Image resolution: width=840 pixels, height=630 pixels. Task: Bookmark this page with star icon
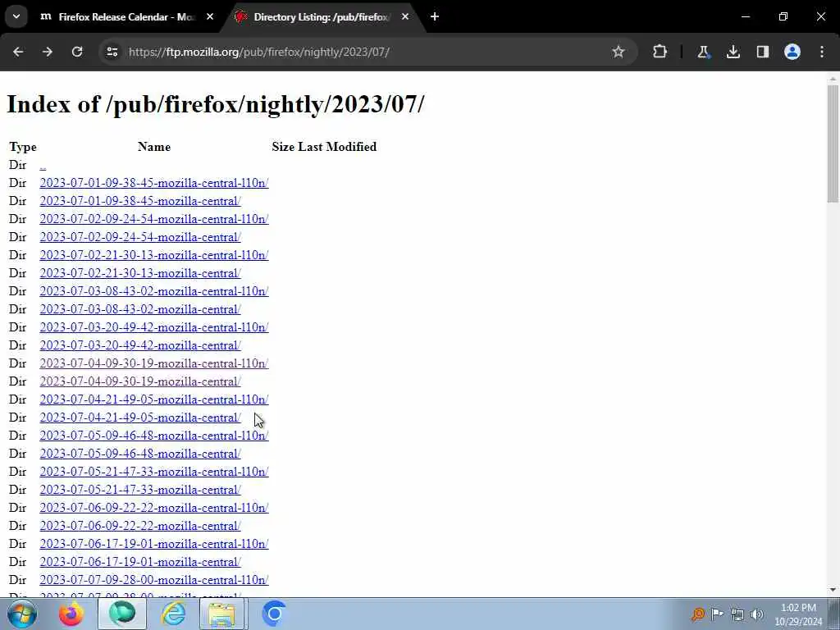coord(619,52)
